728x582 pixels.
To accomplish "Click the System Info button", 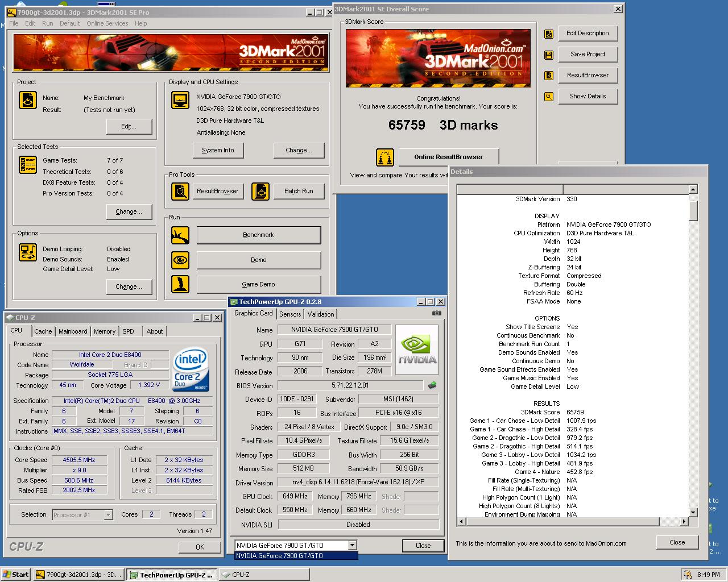I will point(218,150).
